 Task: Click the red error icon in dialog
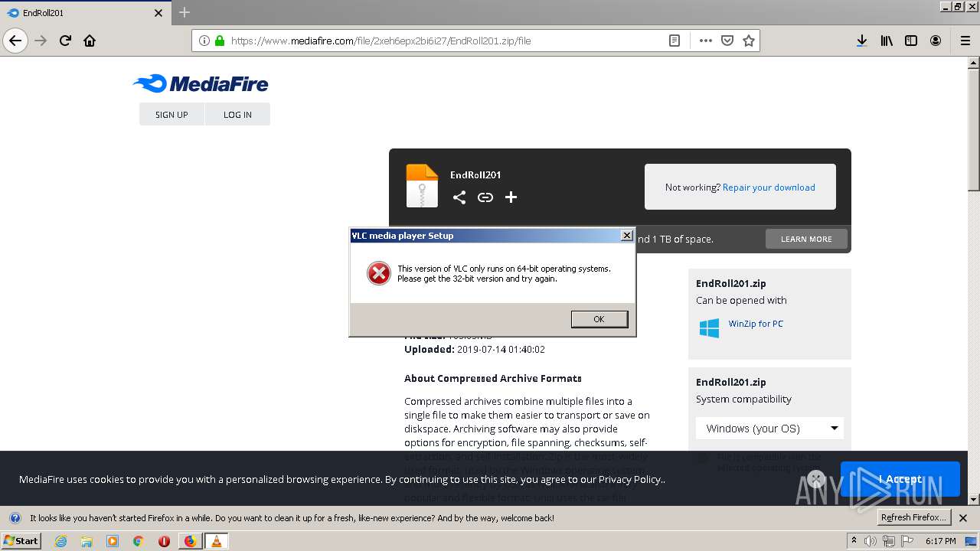378,273
